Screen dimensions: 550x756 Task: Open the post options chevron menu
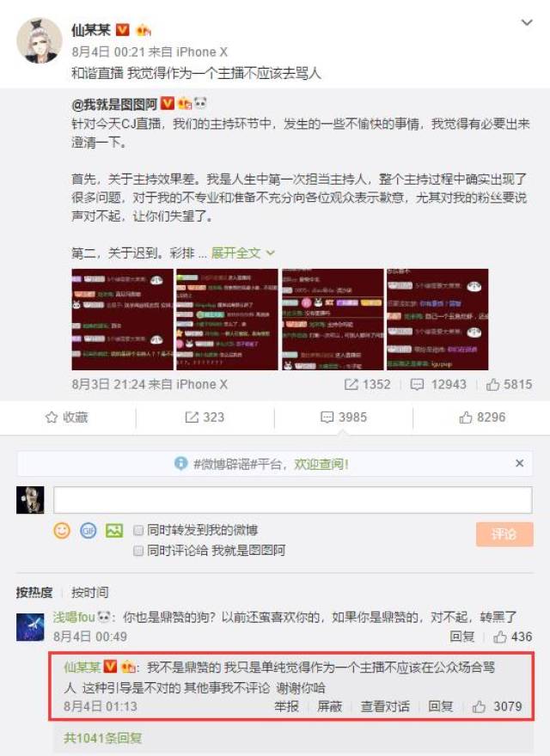coord(527,22)
